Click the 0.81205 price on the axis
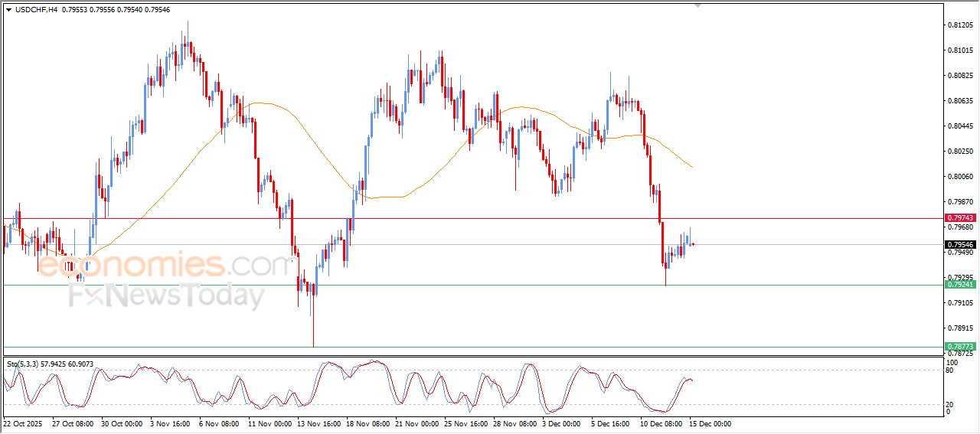980x434 pixels. 960,25
